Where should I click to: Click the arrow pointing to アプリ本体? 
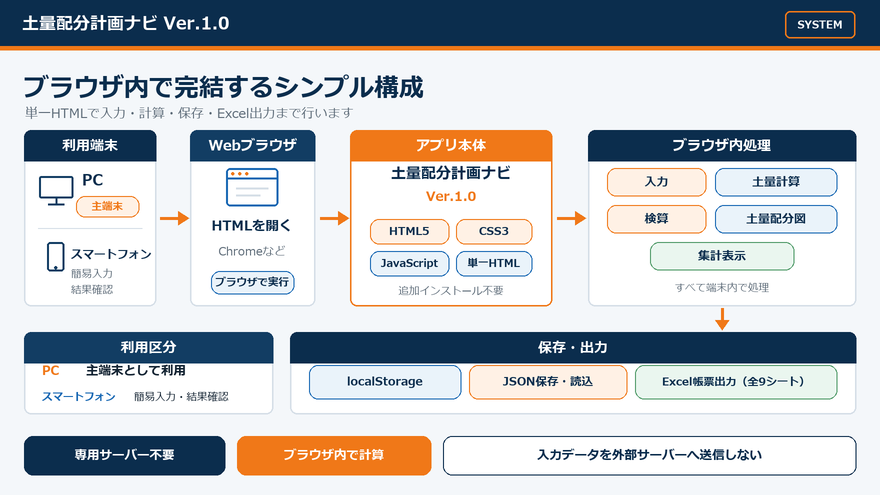pyautogui.click(x=334, y=218)
